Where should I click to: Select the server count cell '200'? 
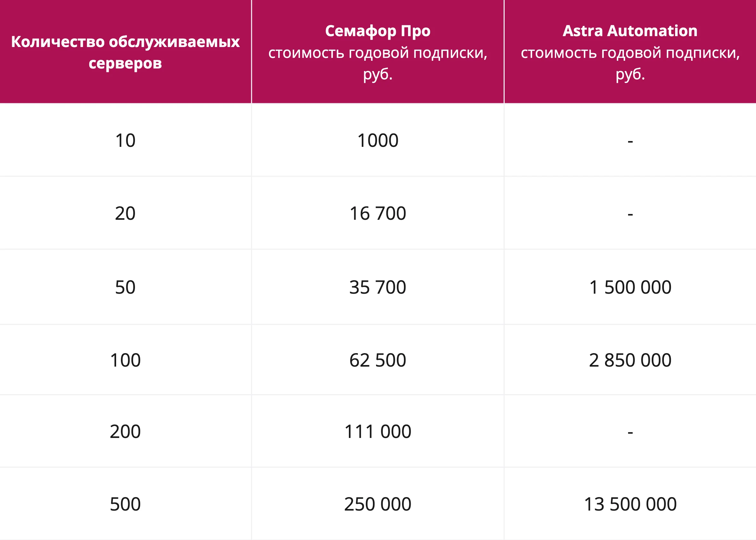click(x=125, y=432)
